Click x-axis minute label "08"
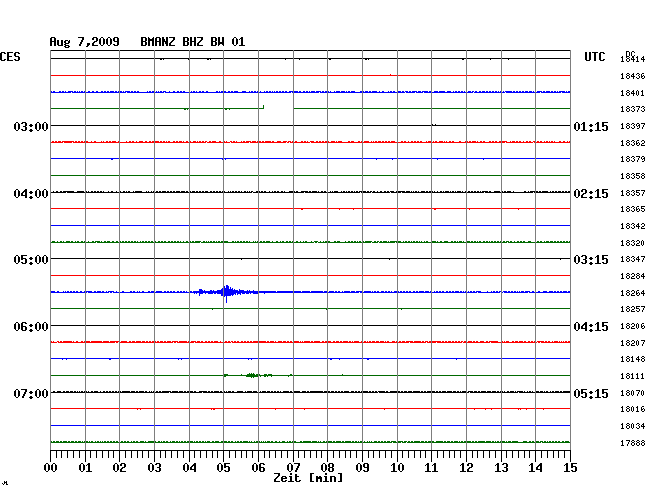Image resolution: width=650 pixels, height=494 pixels. coord(327,468)
